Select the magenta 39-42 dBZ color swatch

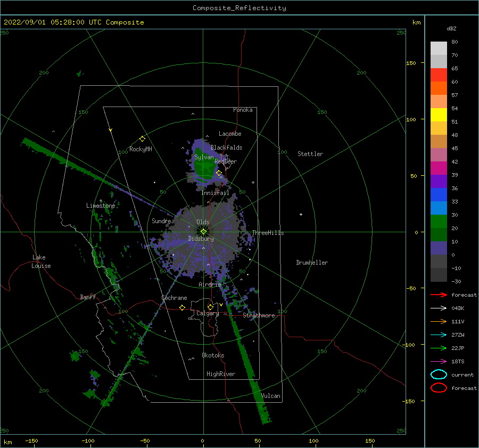(439, 168)
